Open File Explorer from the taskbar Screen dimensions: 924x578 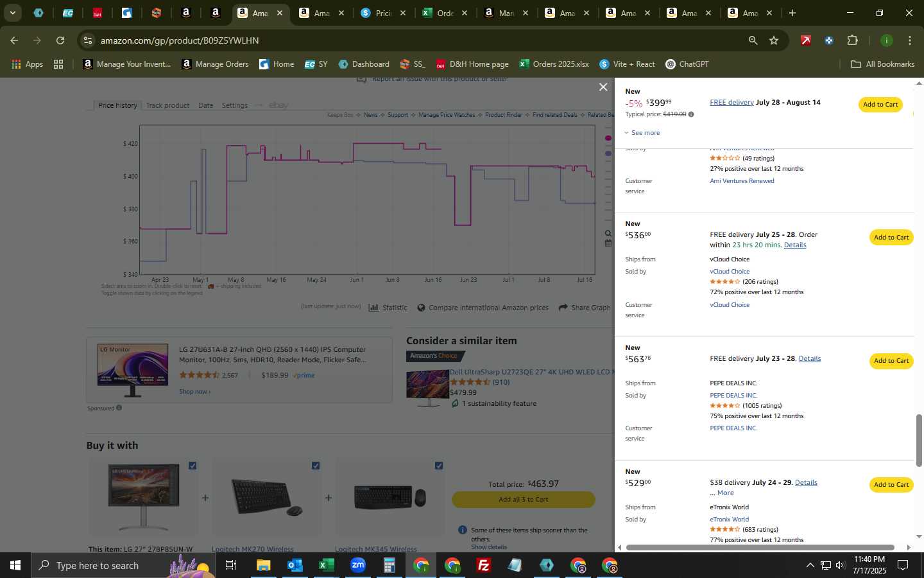pyautogui.click(x=264, y=565)
